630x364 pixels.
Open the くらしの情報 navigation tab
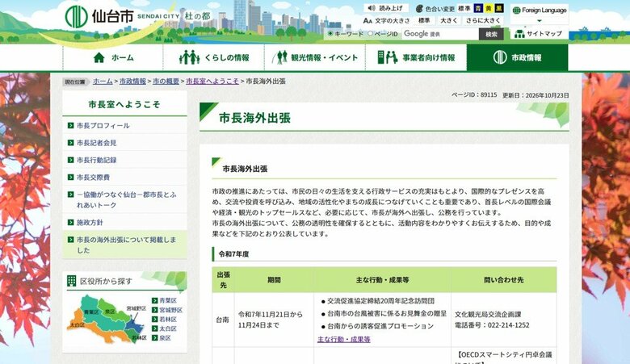tap(214, 57)
